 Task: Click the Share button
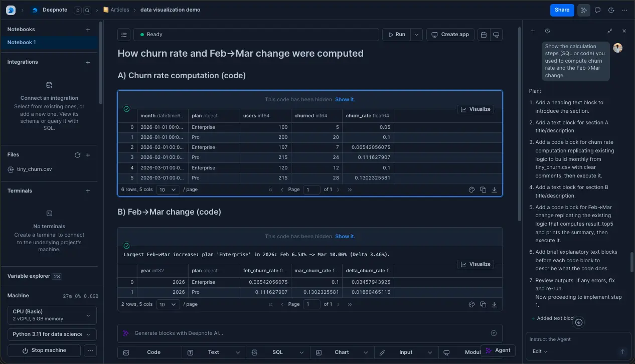click(x=562, y=10)
